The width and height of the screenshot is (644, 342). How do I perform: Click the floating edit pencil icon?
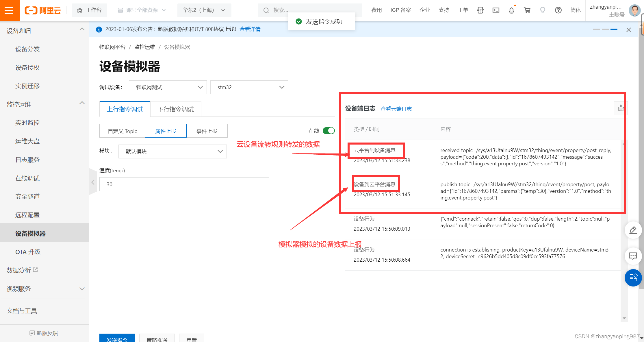pos(633,230)
